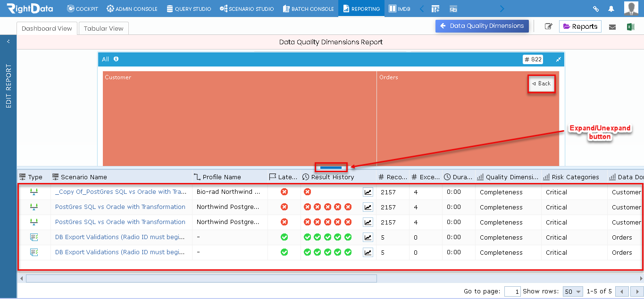Export the report to Excel
Image resolution: width=644 pixels, height=299 pixels.
point(631,26)
